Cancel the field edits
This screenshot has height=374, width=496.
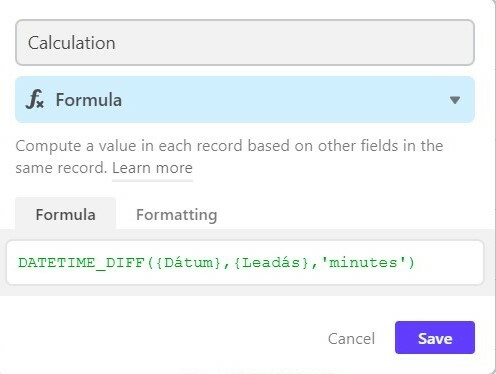[351, 338]
